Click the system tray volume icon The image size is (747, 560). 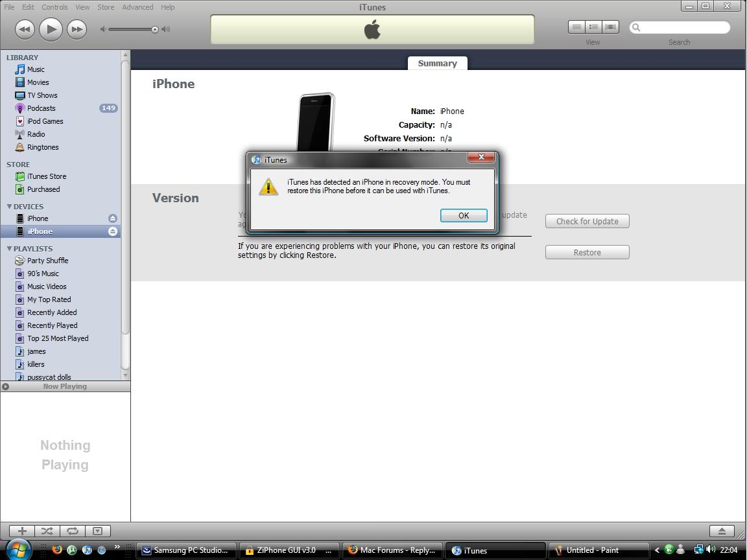[711, 550]
